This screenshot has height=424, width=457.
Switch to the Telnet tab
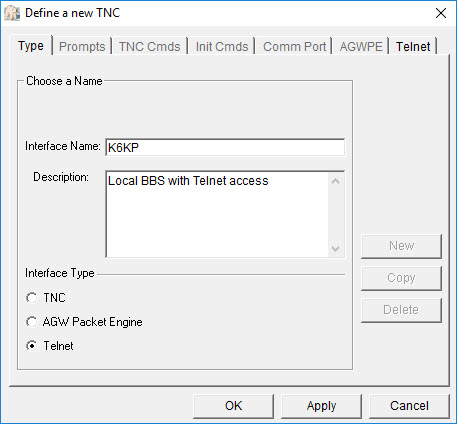point(413,46)
